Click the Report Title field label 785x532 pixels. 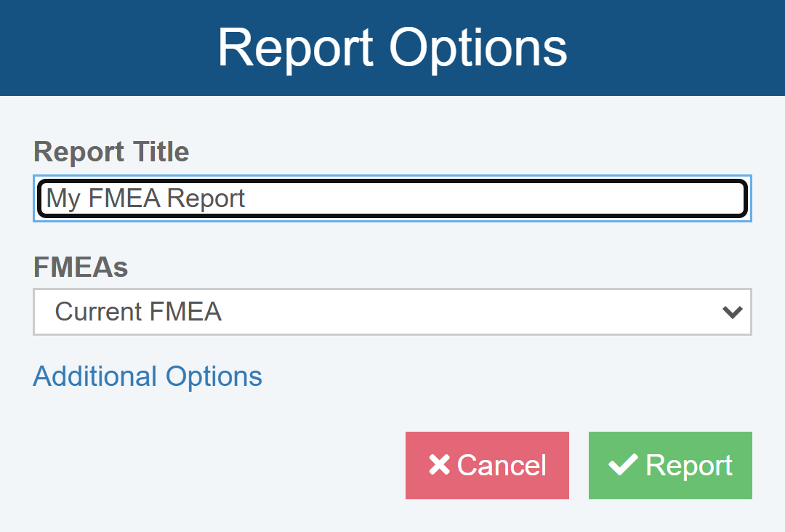[111, 152]
